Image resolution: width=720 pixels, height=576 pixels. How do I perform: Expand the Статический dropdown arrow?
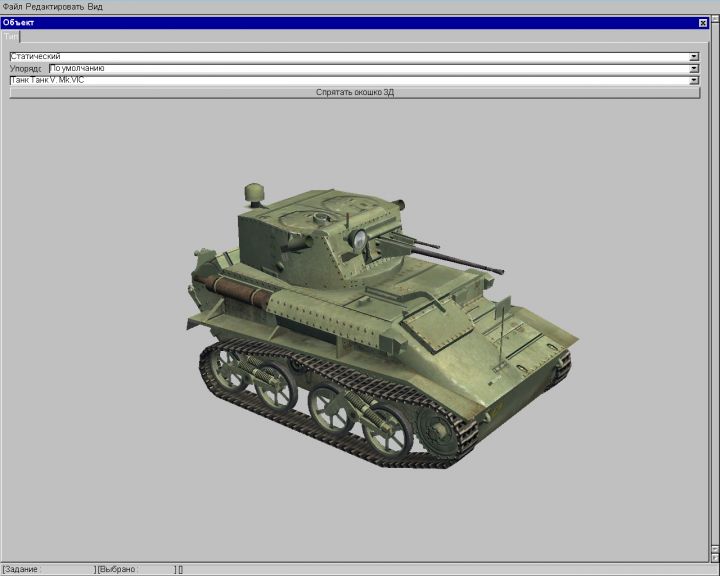pyautogui.click(x=694, y=57)
